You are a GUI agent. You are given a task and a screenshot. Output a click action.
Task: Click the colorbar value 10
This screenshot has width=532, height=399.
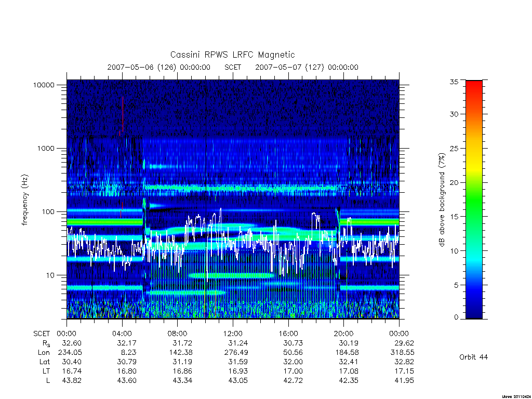454,251
